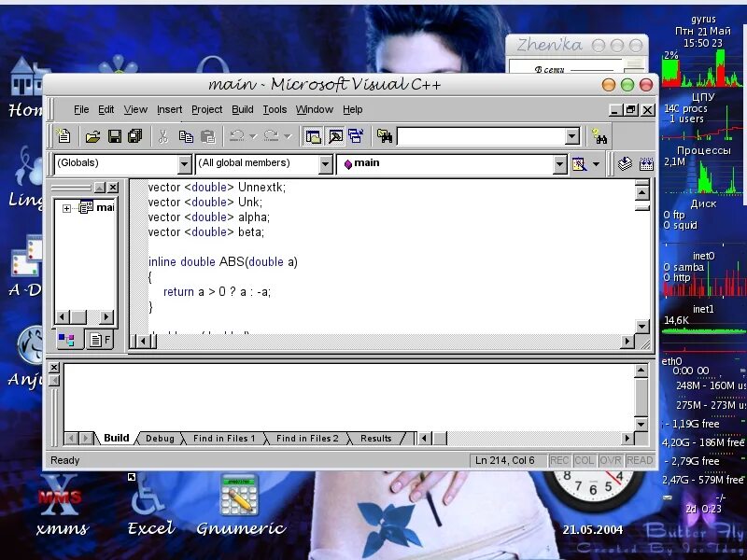Click the Save All icon
Viewport: 747px width, 560px height.
(135, 136)
